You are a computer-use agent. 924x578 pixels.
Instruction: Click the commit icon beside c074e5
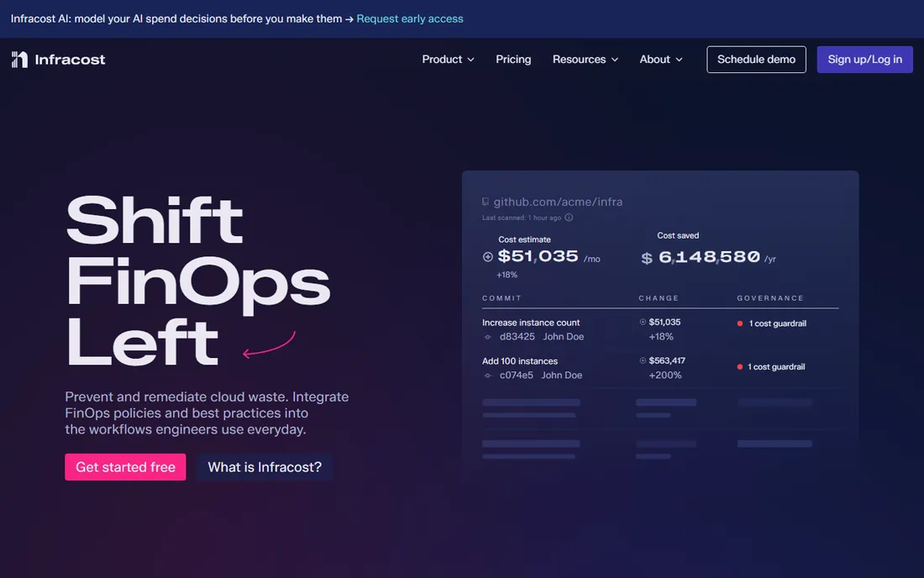point(487,376)
